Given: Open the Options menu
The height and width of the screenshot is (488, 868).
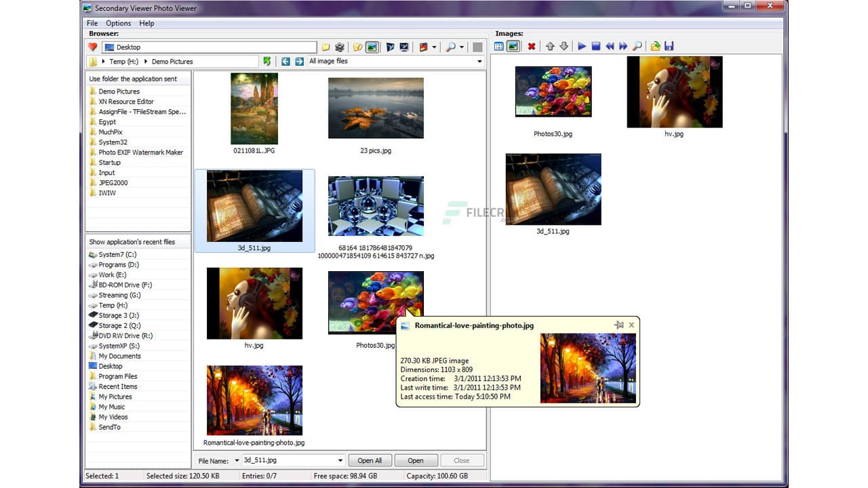Looking at the screenshot, I should click(x=118, y=22).
